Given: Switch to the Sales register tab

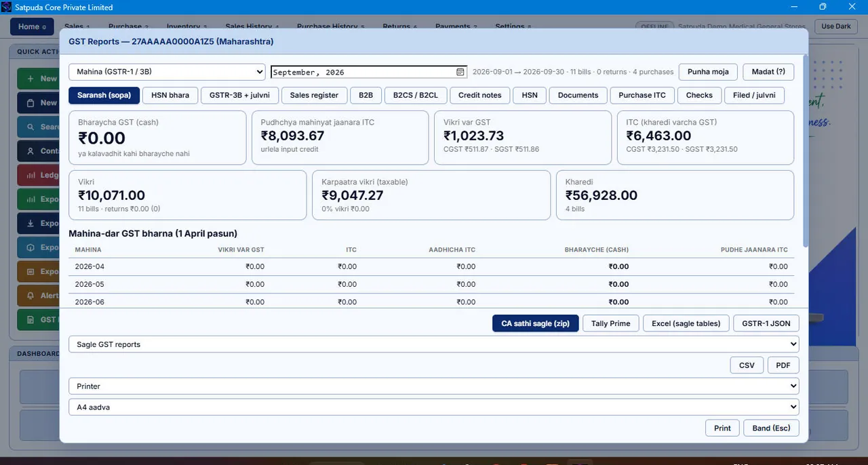Looking at the screenshot, I should click(x=315, y=96).
